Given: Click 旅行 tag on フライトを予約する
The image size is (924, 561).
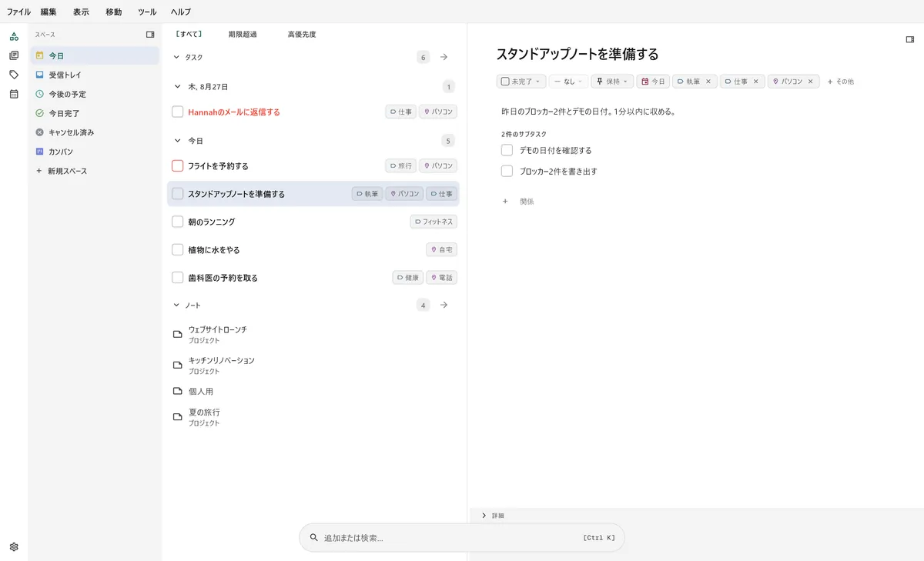Looking at the screenshot, I should coord(400,165).
